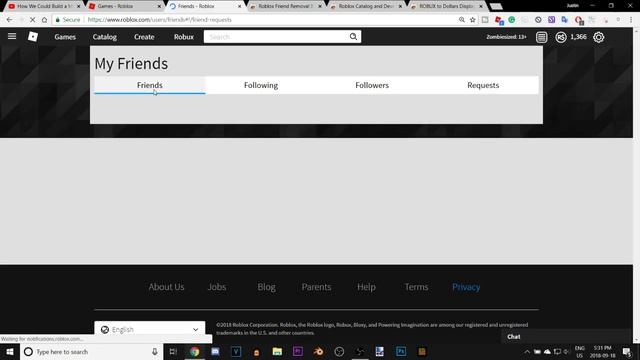Screen dimensions: 640x360
Task: Click the taskbar clock showing 5:31 PM
Action: pos(602,351)
